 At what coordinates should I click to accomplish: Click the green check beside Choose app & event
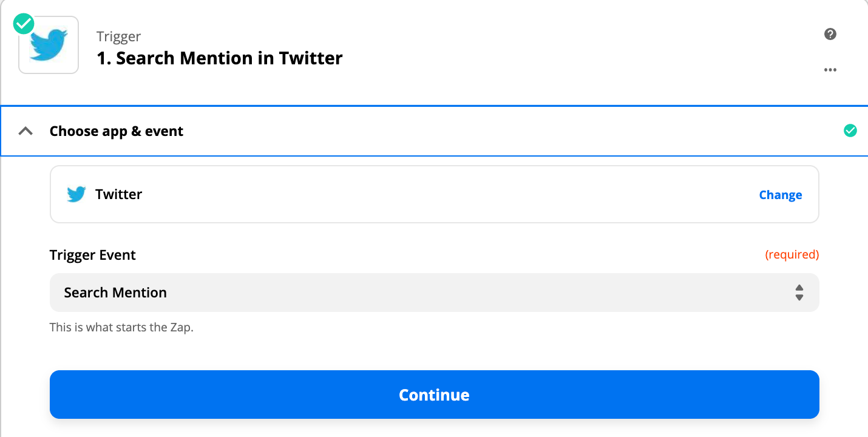coord(850,130)
